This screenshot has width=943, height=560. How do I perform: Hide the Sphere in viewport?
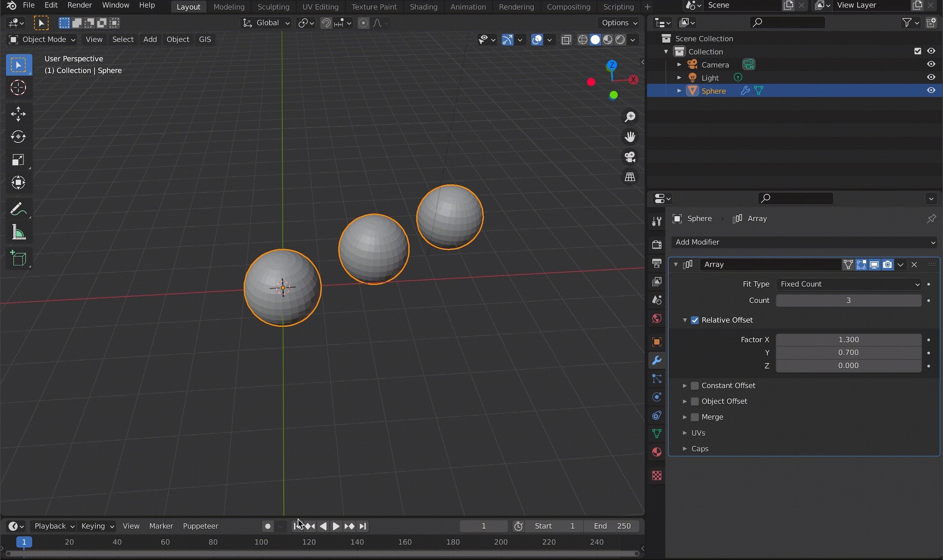tap(931, 91)
